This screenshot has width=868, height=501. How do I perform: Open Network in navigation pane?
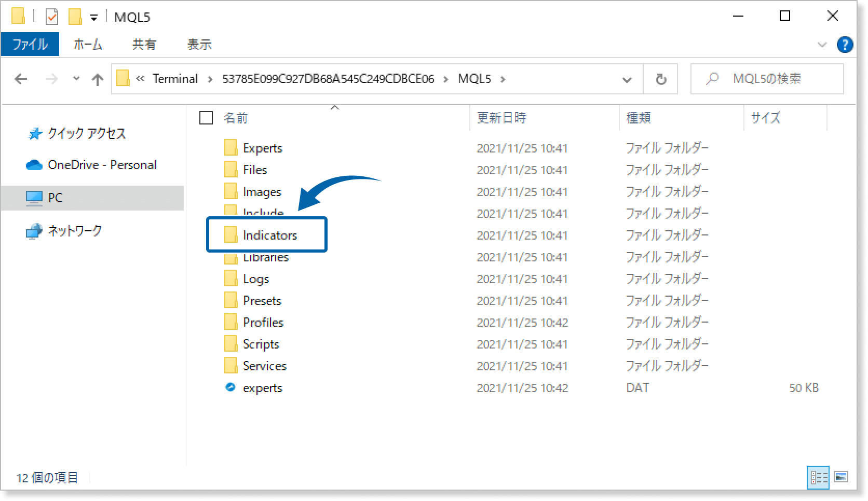[64, 231]
